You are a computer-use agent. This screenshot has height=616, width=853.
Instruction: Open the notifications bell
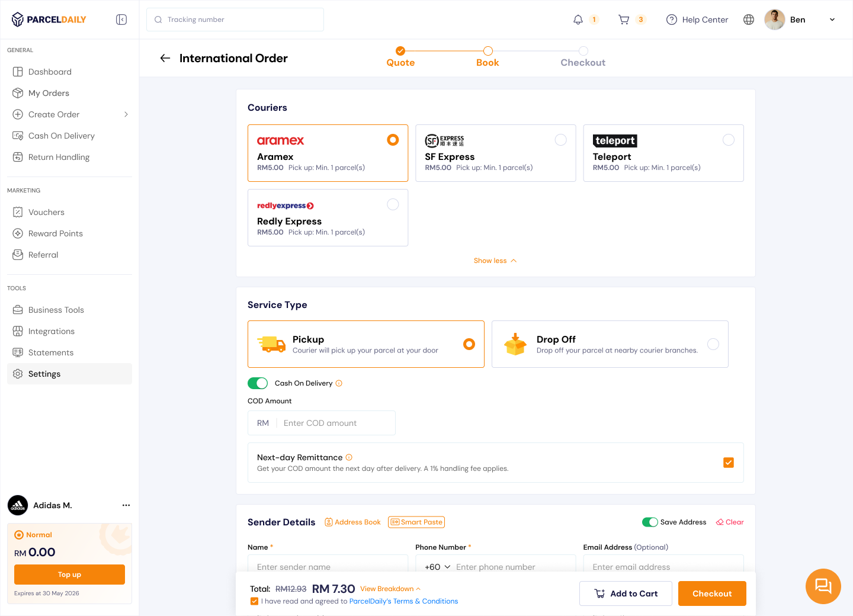click(x=578, y=20)
